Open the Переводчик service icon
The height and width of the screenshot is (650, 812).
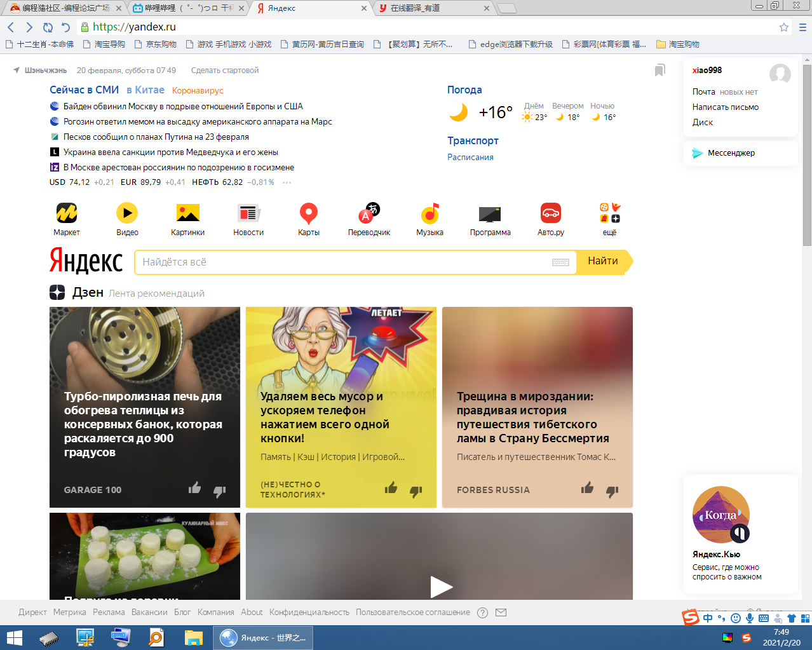[x=369, y=213]
